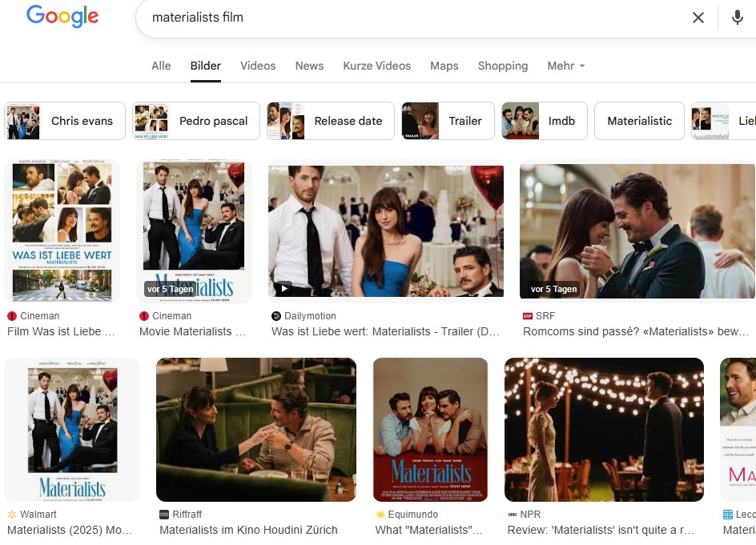This screenshot has height=545, width=756.
Task: Click the SRF source name
Action: [x=545, y=316]
